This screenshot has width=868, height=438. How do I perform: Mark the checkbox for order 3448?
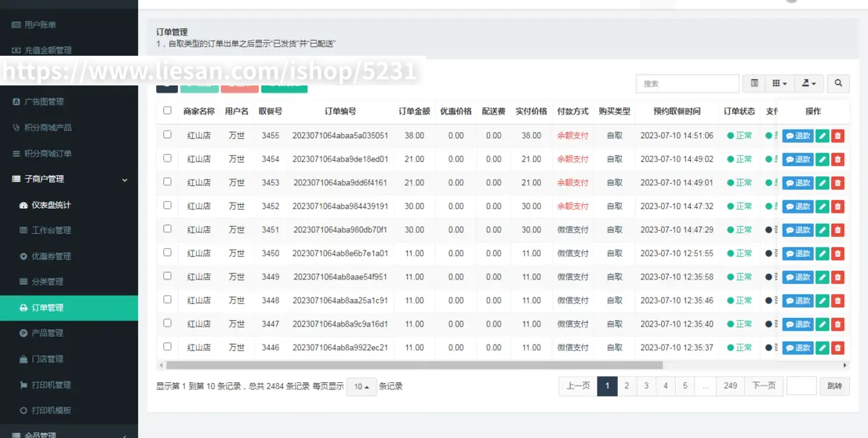click(168, 299)
